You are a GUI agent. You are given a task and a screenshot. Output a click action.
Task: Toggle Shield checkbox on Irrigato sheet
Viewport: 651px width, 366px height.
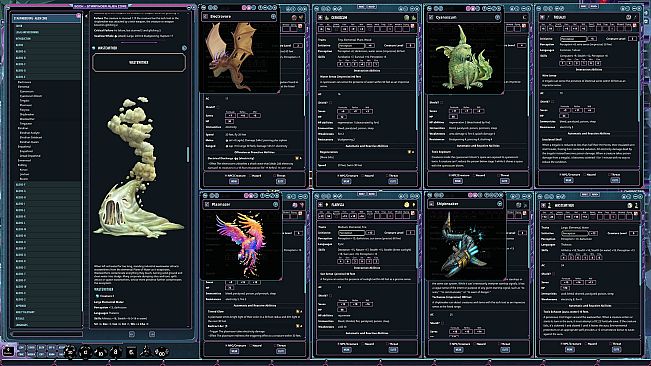pos(553,101)
